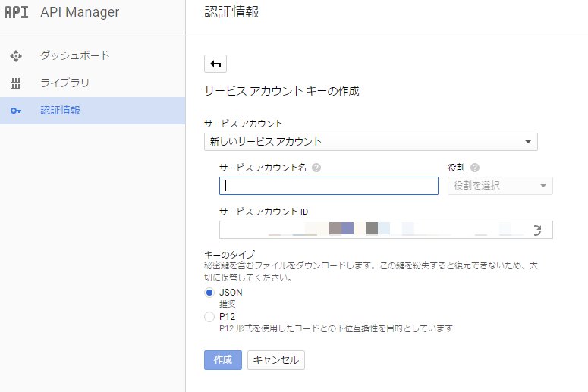The width and height of the screenshot is (588, 392).
Task: Select the JSON key type radio button
Action: [209, 293]
